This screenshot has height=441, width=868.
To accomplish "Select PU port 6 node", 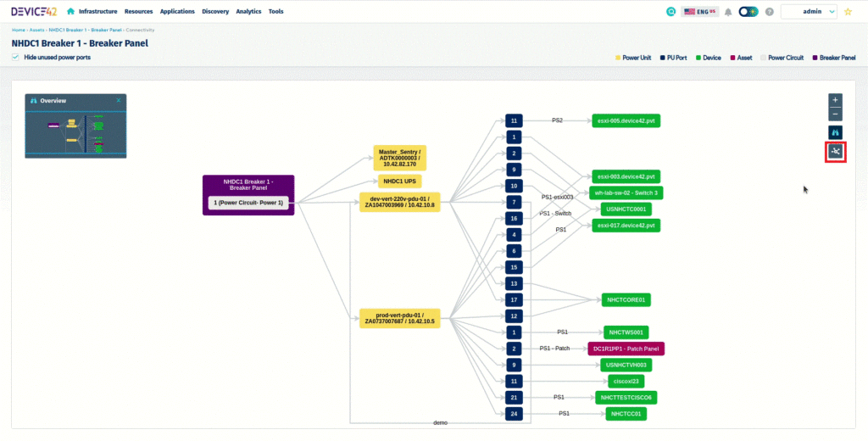I will pos(514,251).
